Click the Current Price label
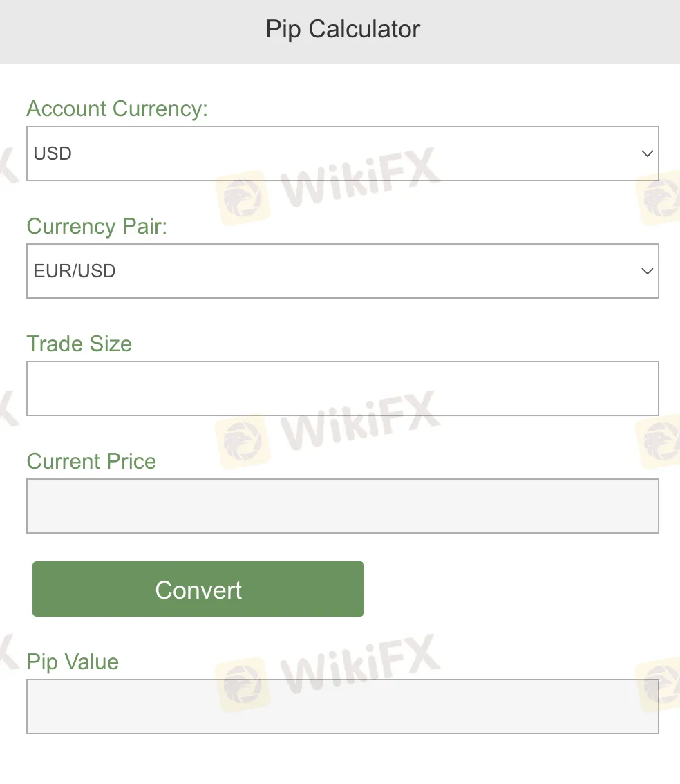Image resolution: width=680 pixels, height=784 pixels. (x=91, y=462)
